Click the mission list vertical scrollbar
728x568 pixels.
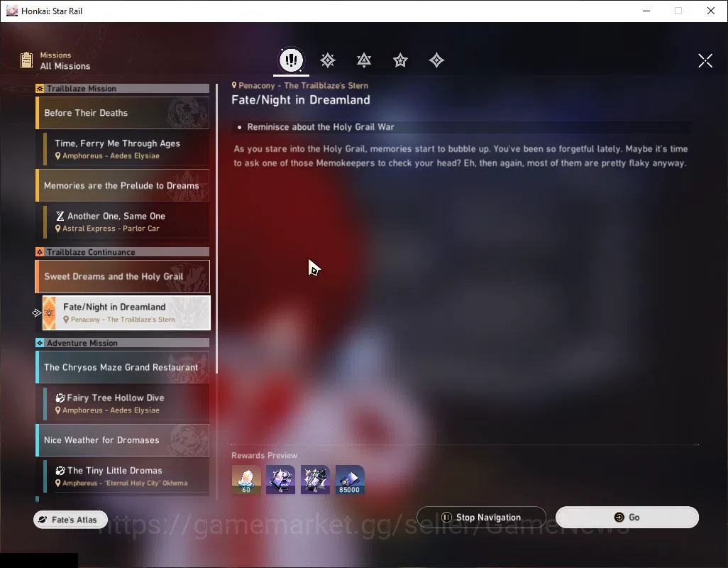click(x=217, y=228)
